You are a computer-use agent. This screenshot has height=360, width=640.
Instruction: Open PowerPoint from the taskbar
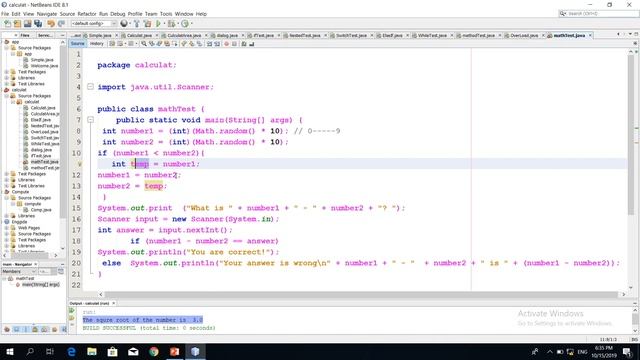(x=175, y=351)
